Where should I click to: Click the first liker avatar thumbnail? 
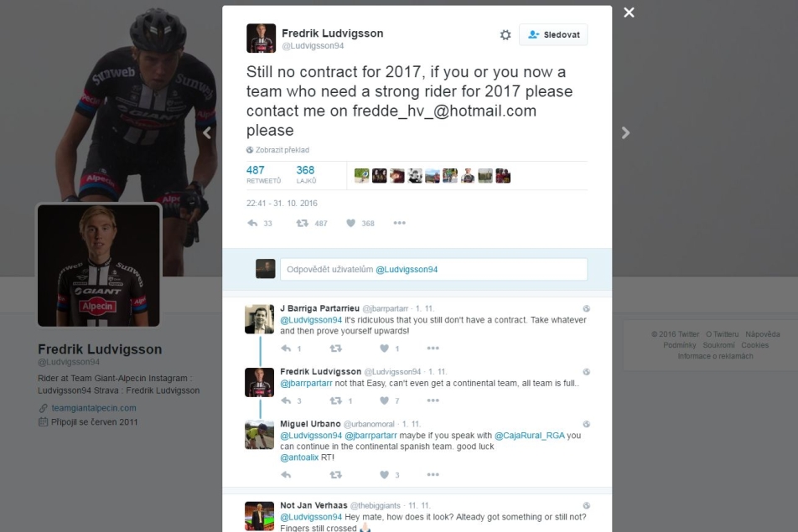(x=362, y=176)
